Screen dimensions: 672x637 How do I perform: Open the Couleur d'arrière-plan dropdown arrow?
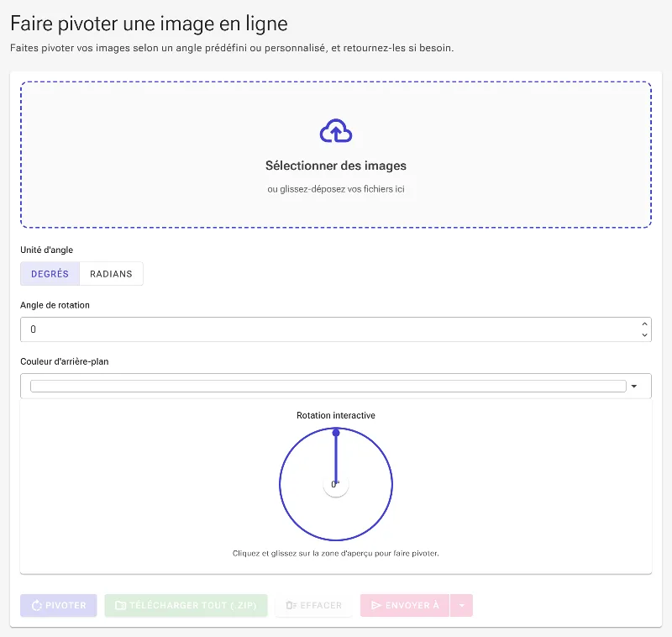click(x=634, y=387)
